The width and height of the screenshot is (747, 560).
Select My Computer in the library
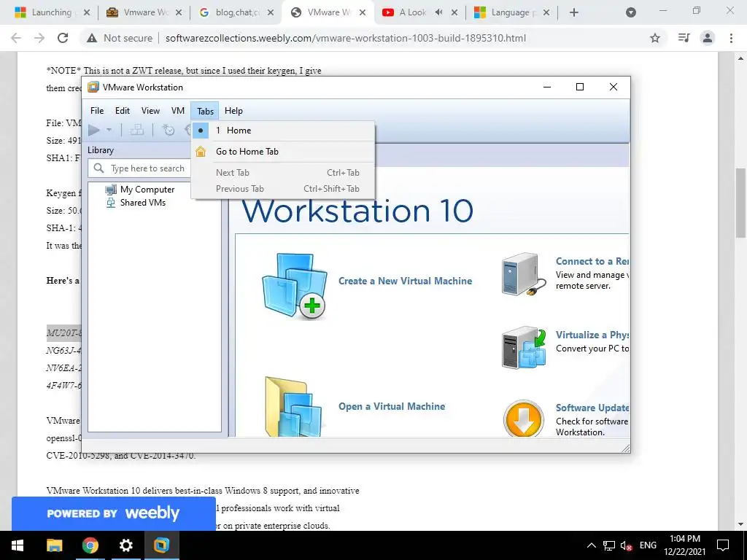[147, 190]
